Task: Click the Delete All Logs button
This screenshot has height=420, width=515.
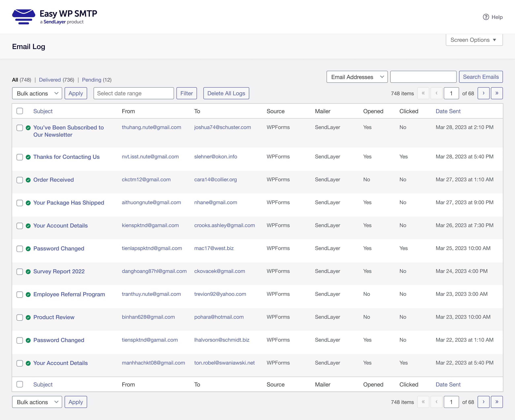Action: [226, 93]
